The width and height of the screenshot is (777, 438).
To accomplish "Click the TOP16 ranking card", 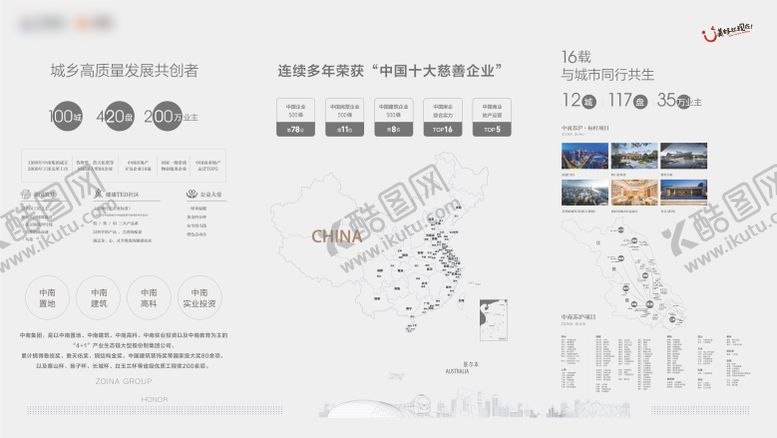I will point(443,117).
